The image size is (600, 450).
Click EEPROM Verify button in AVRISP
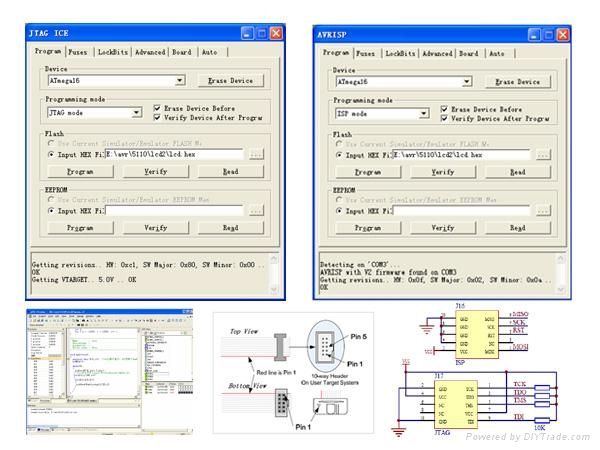pos(443,228)
